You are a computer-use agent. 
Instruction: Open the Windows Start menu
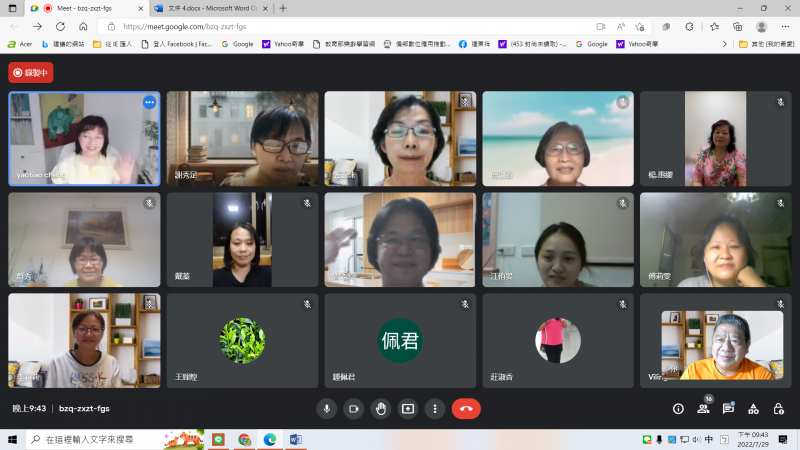pyautogui.click(x=12, y=439)
